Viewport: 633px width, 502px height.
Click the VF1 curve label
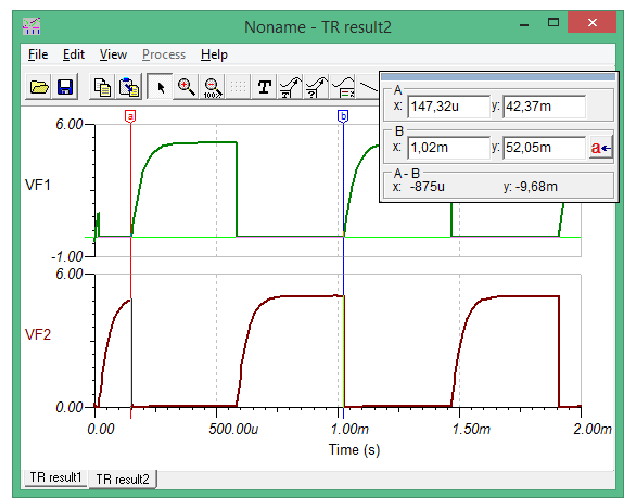tap(38, 185)
